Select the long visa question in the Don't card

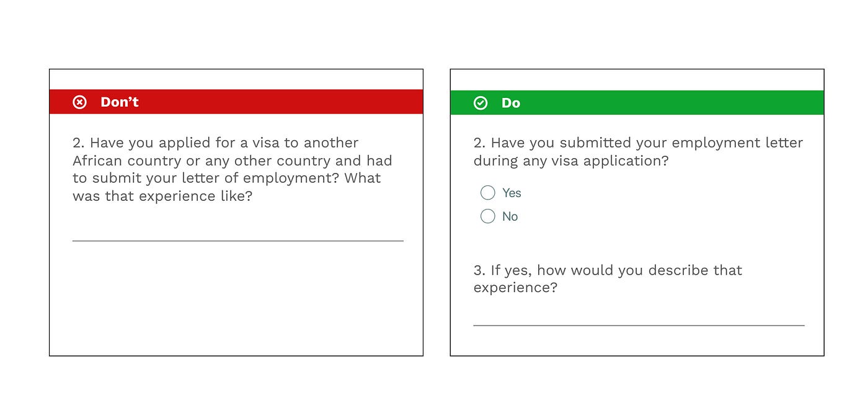click(x=232, y=169)
